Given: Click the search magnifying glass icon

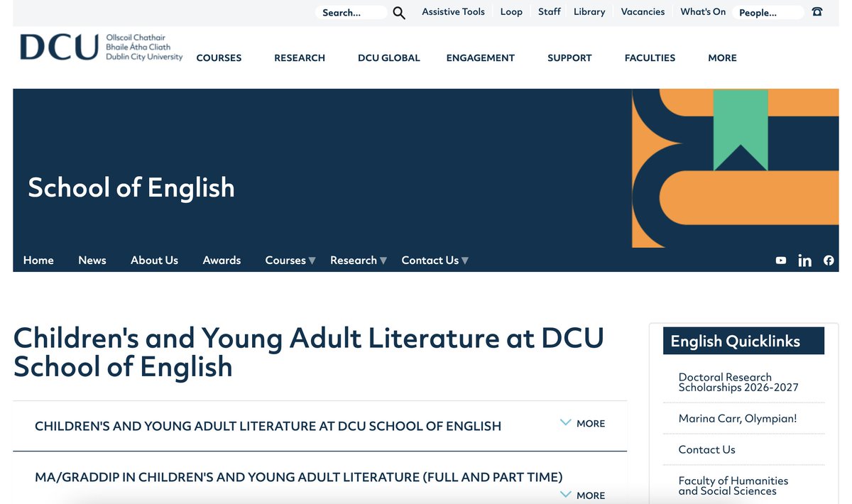Looking at the screenshot, I should click(x=398, y=12).
